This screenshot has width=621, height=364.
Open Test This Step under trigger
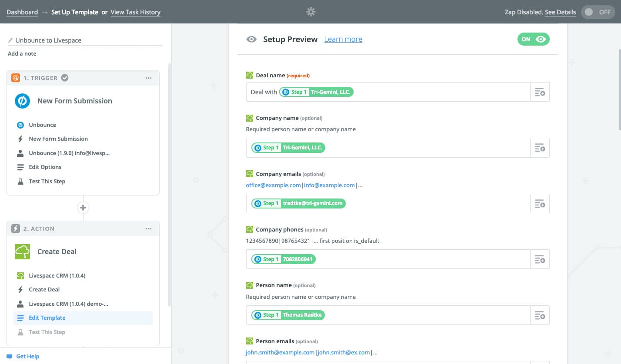coord(83,181)
